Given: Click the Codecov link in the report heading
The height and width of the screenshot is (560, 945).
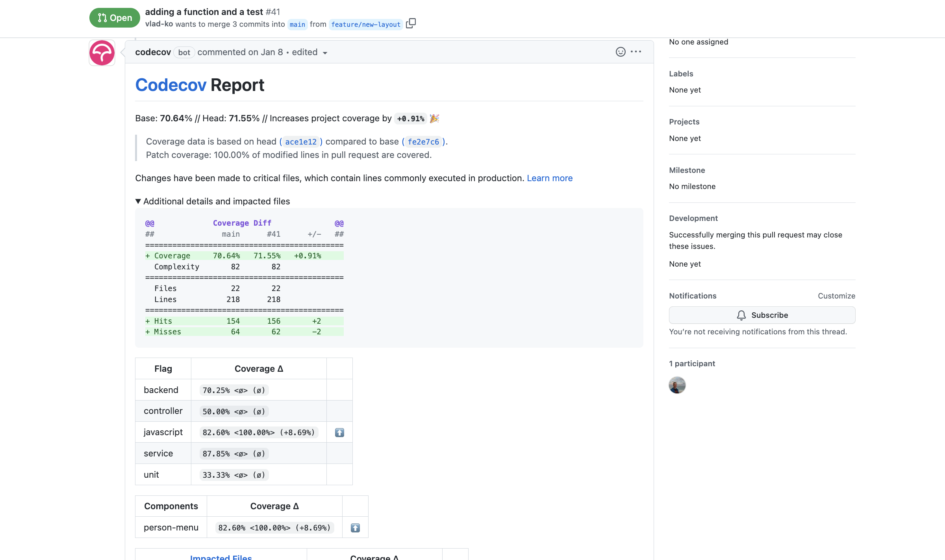Looking at the screenshot, I should coord(171,85).
